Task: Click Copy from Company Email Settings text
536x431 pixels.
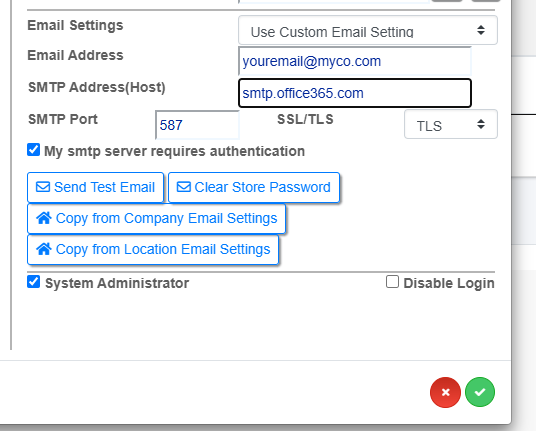Action: click(x=166, y=218)
